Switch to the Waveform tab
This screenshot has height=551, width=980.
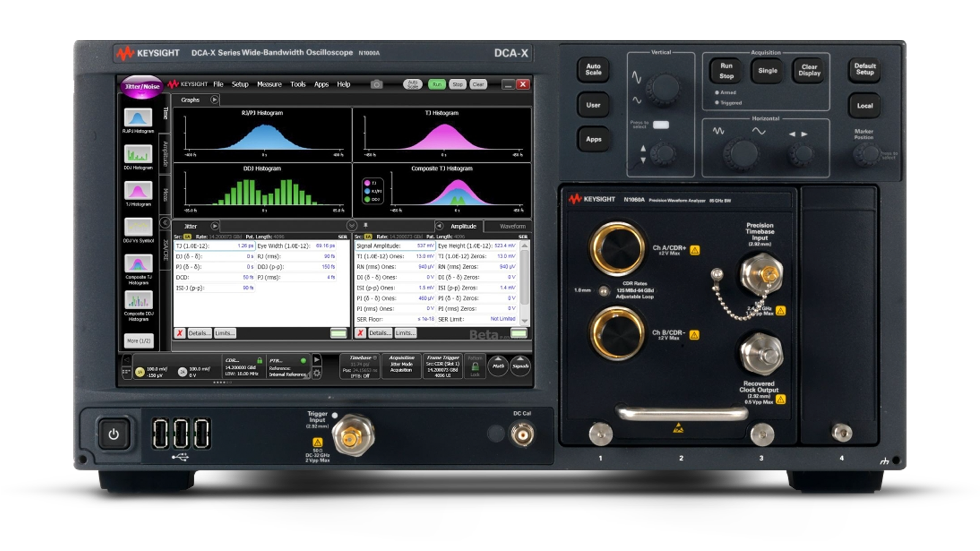[x=512, y=227]
